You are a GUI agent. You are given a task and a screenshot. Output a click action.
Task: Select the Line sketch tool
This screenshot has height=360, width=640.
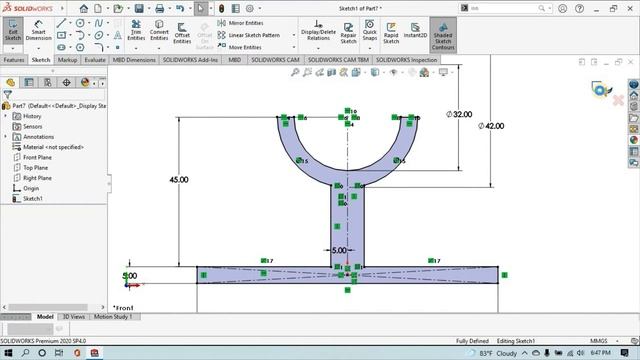pyautogui.click(x=61, y=23)
